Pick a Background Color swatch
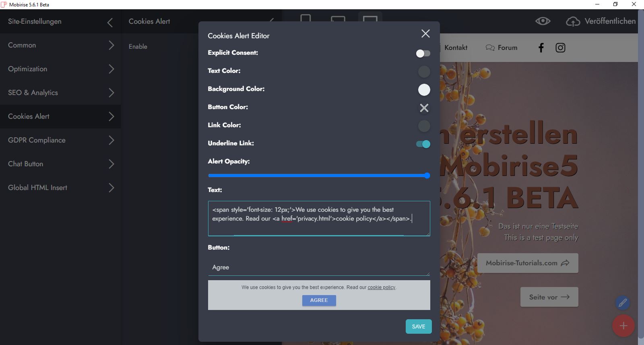Image resolution: width=644 pixels, height=345 pixels. point(424,90)
